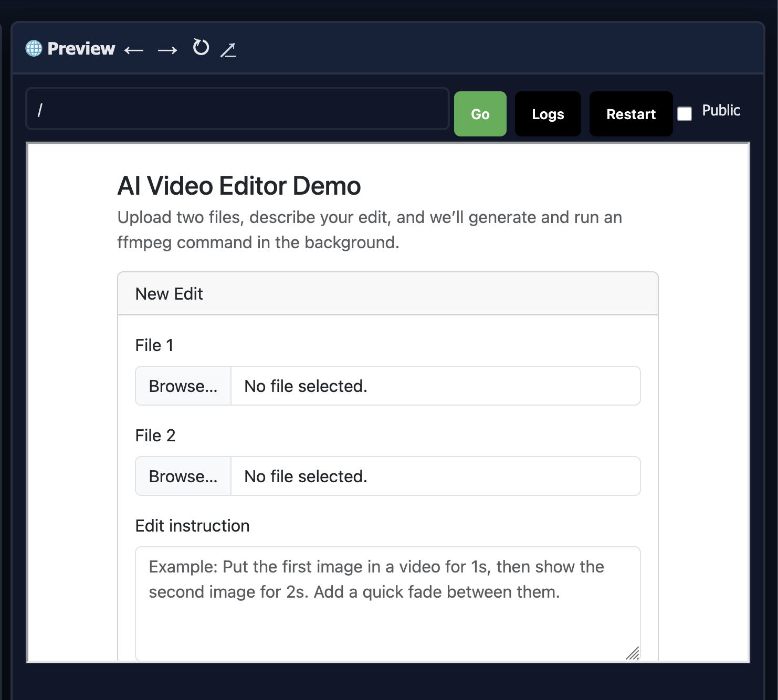Open the Logs panel

(548, 114)
